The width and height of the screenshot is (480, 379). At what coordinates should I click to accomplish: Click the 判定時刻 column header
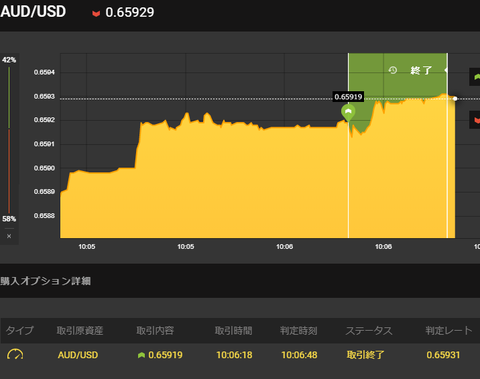point(298,331)
